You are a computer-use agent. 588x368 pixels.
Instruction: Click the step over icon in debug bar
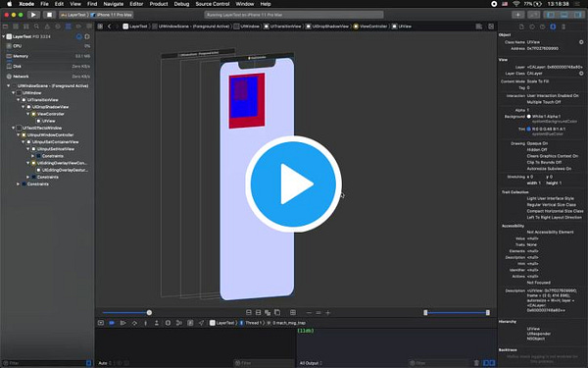[134, 323]
